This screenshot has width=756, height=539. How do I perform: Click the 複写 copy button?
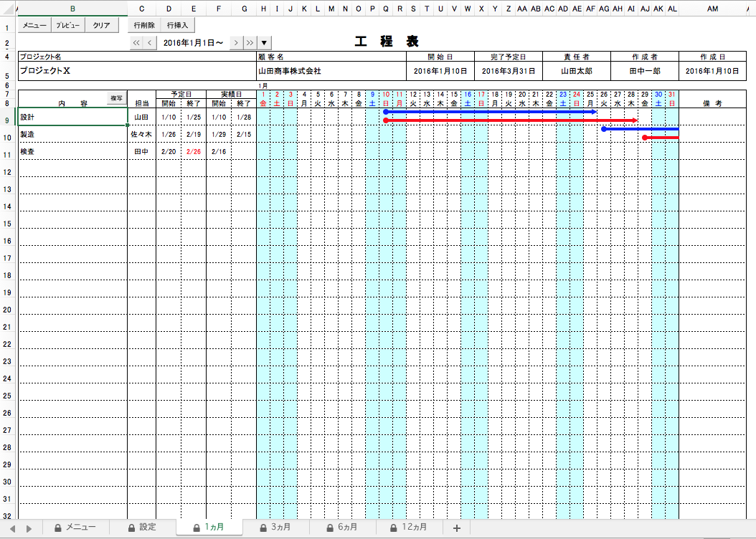116,97
